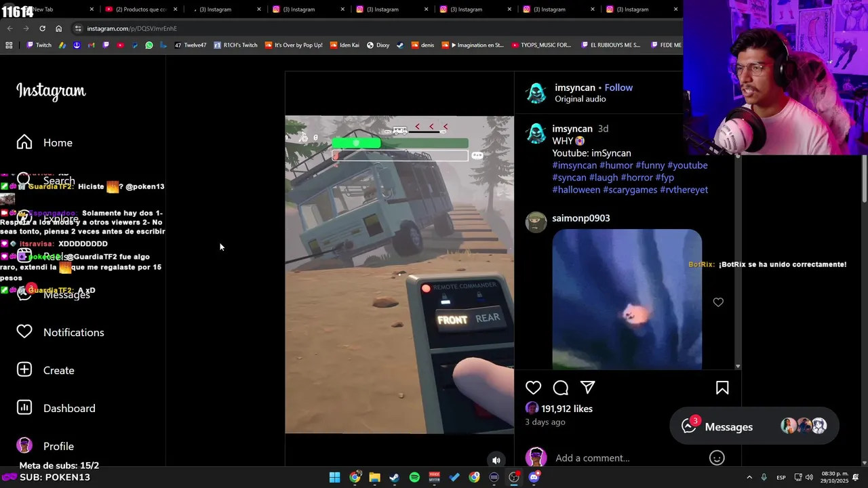Open volume control in system tray
868x488 pixels.
pyautogui.click(x=809, y=477)
